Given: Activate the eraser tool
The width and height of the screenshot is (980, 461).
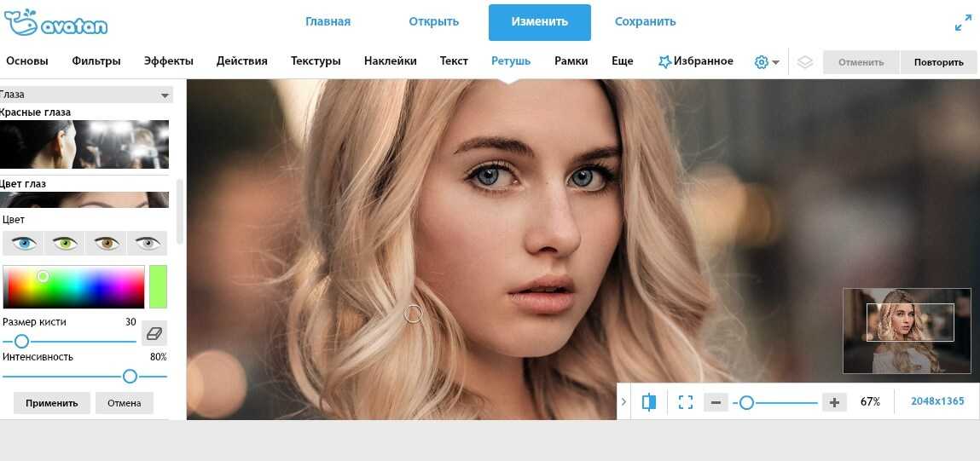Looking at the screenshot, I should [x=154, y=333].
